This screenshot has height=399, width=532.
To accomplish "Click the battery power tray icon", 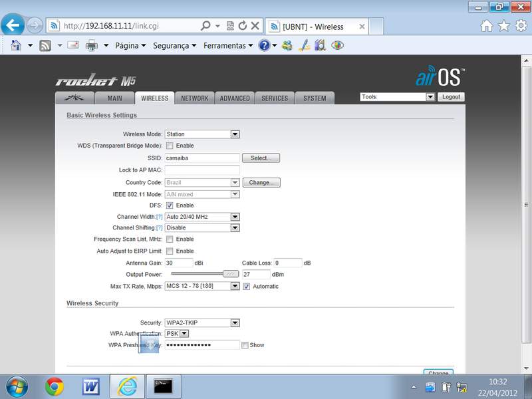I will coord(446,387).
